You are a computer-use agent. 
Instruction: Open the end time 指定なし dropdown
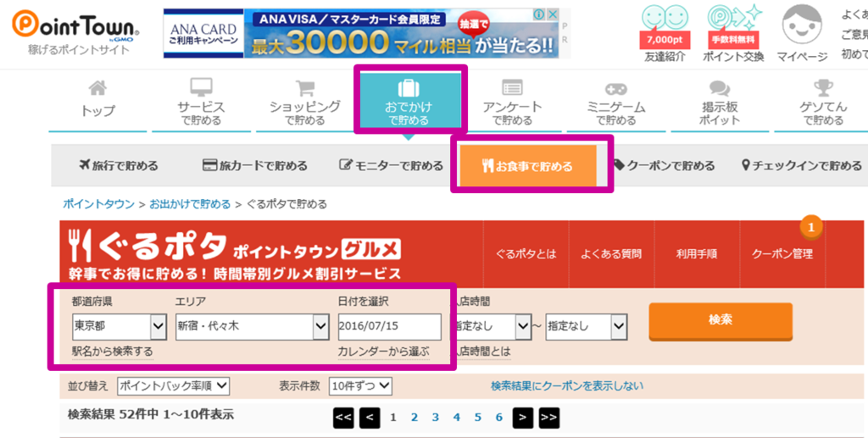[x=587, y=327]
